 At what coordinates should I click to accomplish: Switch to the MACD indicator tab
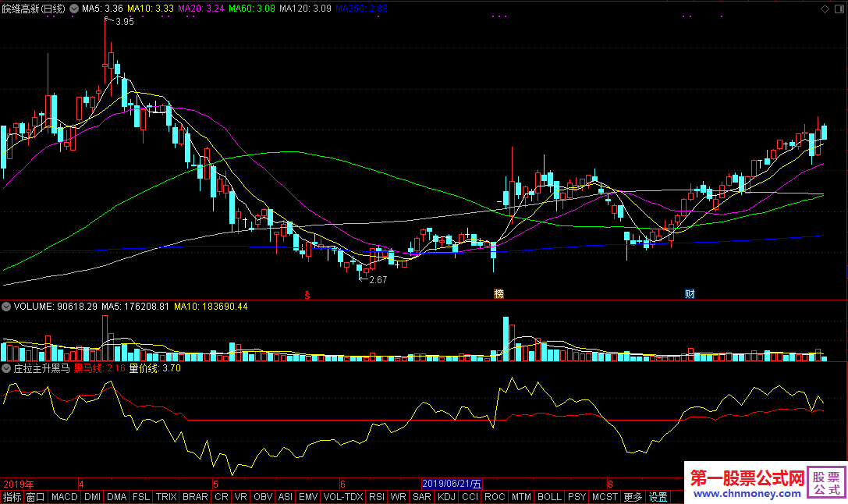pyautogui.click(x=64, y=497)
